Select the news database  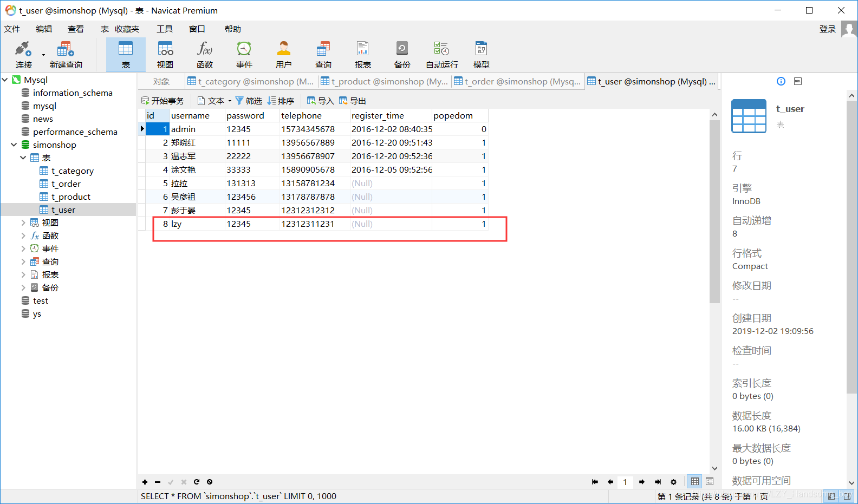click(x=43, y=119)
